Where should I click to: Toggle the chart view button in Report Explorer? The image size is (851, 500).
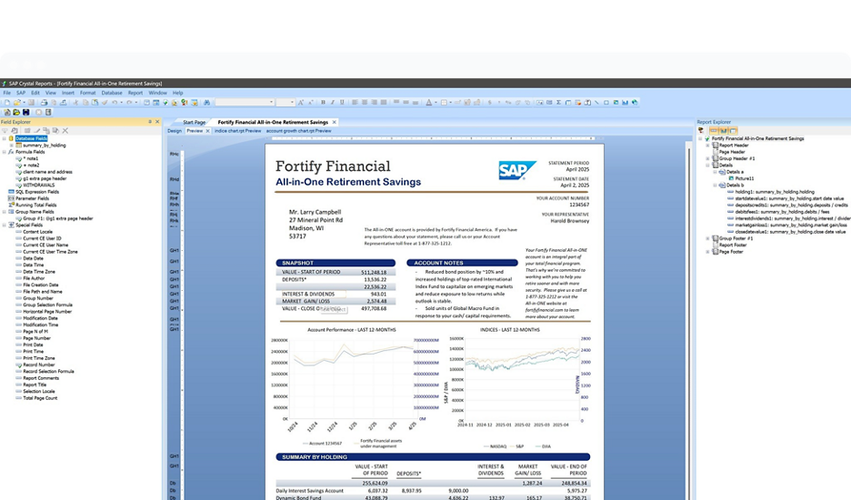point(723,130)
